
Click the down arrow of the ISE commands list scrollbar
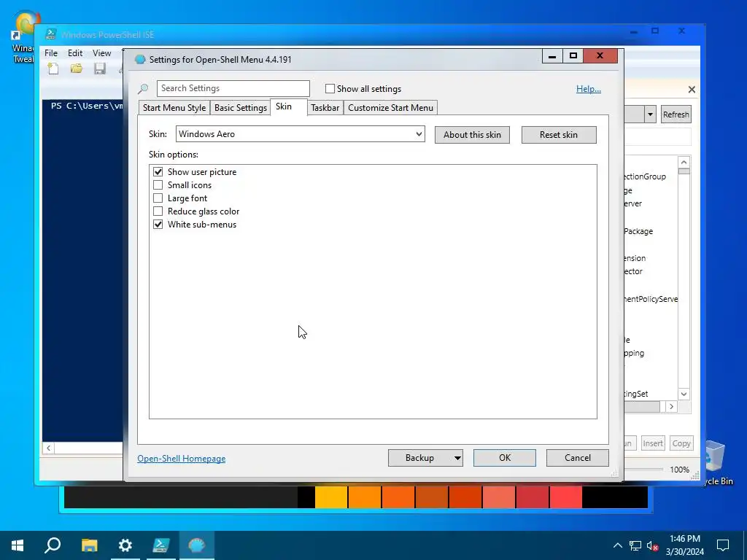pos(684,394)
